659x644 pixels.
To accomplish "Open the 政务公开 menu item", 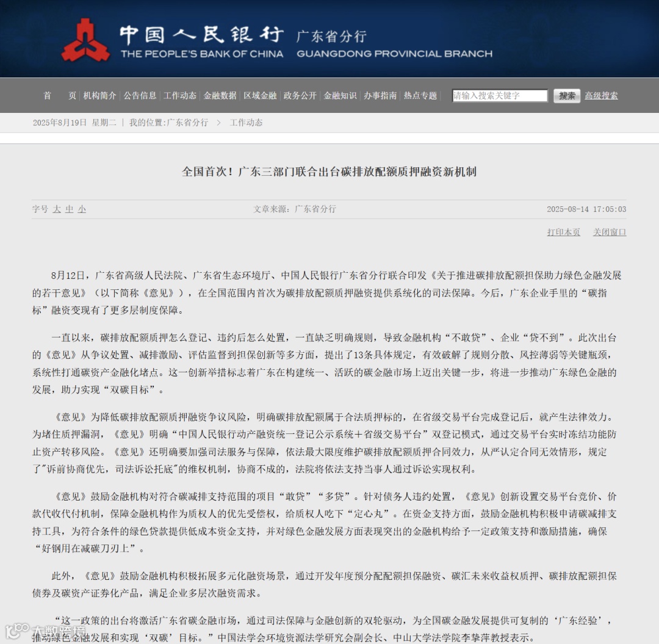I will pyautogui.click(x=300, y=95).
